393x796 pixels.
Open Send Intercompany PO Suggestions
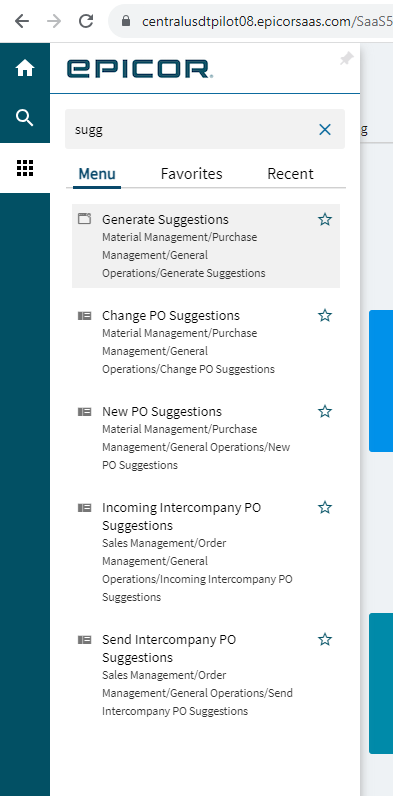coord(206,675)
